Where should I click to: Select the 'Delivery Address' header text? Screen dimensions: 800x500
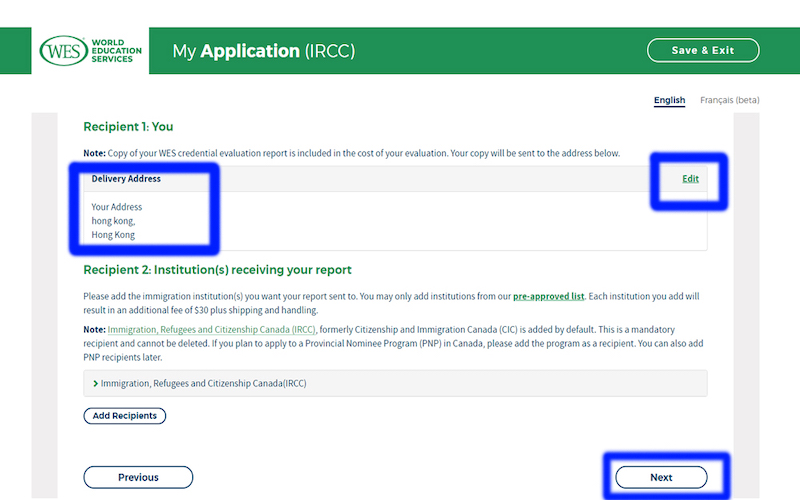[126, 179]
